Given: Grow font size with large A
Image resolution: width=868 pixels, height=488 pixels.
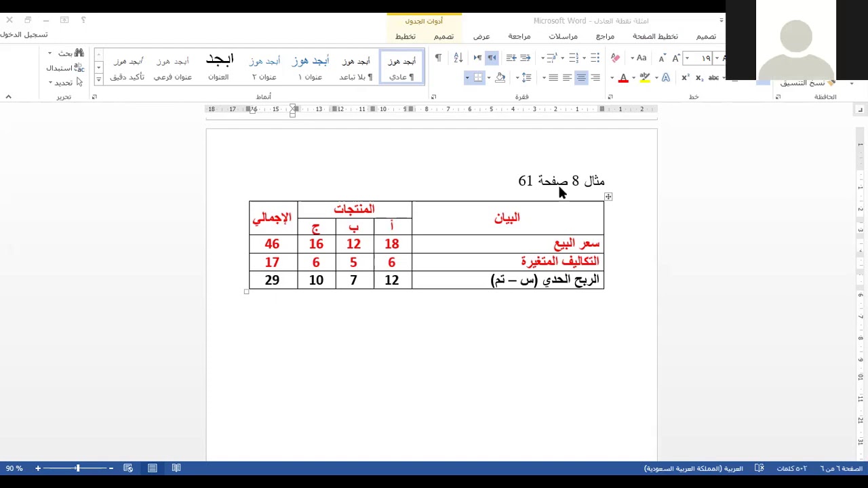Looking at the screenshot, I should [676, 58].
